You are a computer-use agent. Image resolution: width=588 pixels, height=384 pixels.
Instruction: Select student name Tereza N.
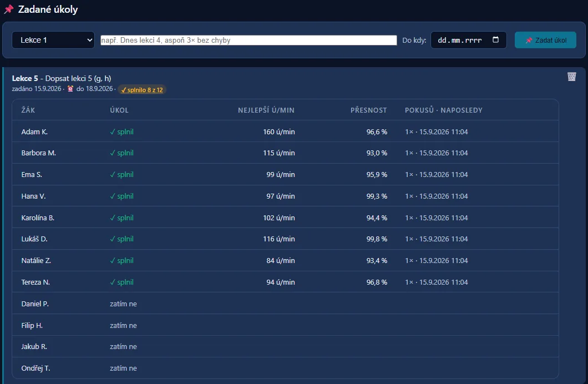pos(36,282)
